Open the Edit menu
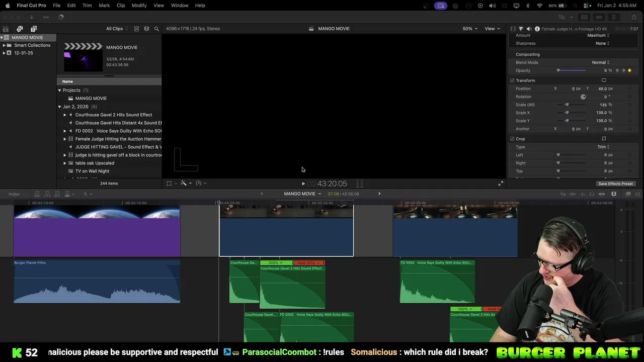The height and width of the screenshot is (362, 644). (71, 5)
